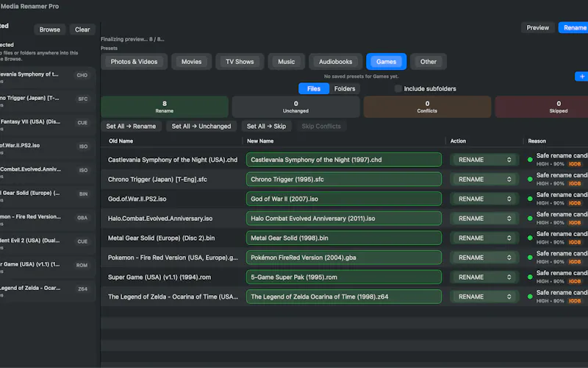Open the Action dropdown for 5-Game Super Pak

click(484, 277)
